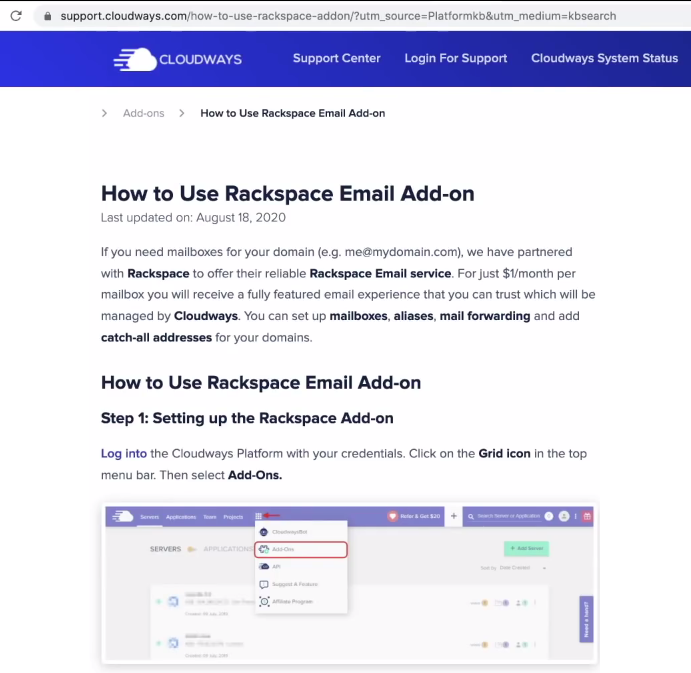Open the Add-Ons platform screenshot image
The height and width of the screenshot is (673, 691).
pos(349,583)
